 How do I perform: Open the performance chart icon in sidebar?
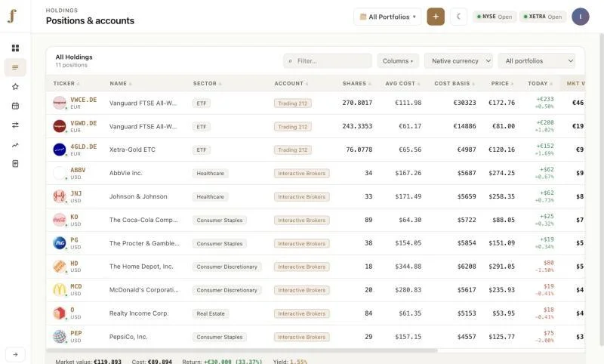15,145
